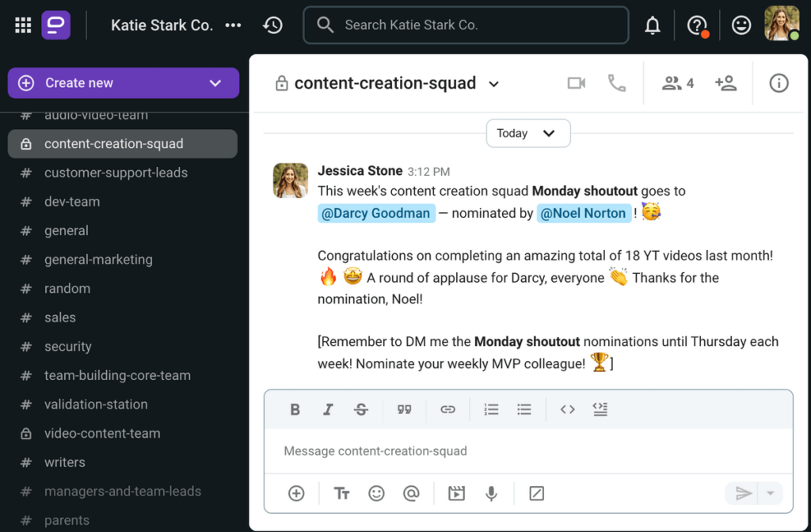Open the Today date dropdown
Image resolution: width=811 pixels, height=532 pixels.
tap(527, 133)
